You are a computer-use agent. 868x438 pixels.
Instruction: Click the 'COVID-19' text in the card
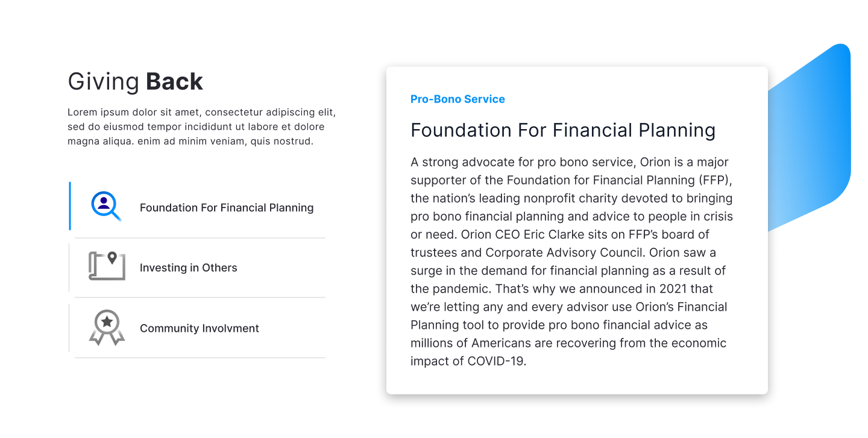click(497, 361)
